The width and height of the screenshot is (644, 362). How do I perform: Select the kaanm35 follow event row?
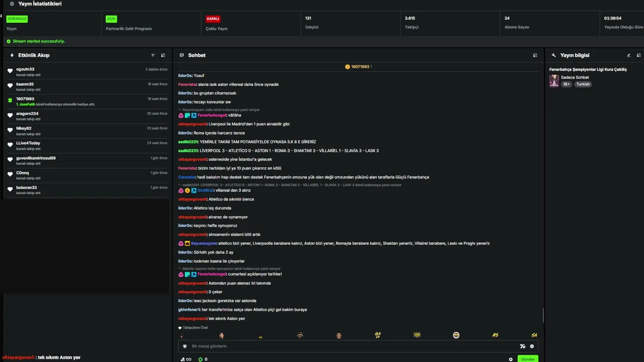[x=87, y=86]
